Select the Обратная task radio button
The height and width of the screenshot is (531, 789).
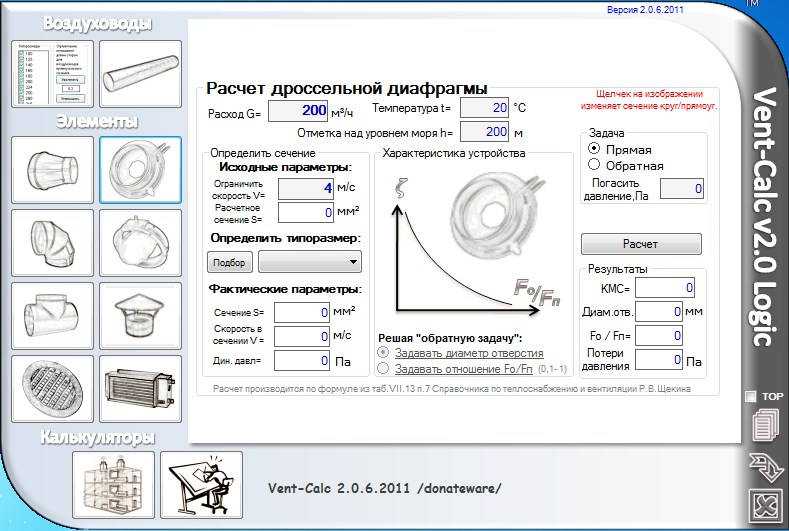pyautogui.click(x=594, y=165)
